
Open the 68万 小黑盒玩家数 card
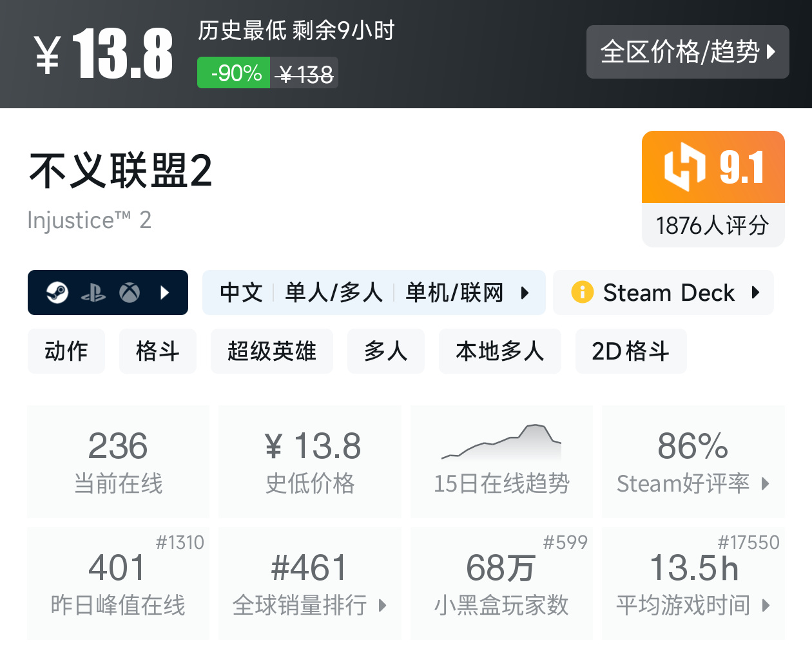point(501,583)
